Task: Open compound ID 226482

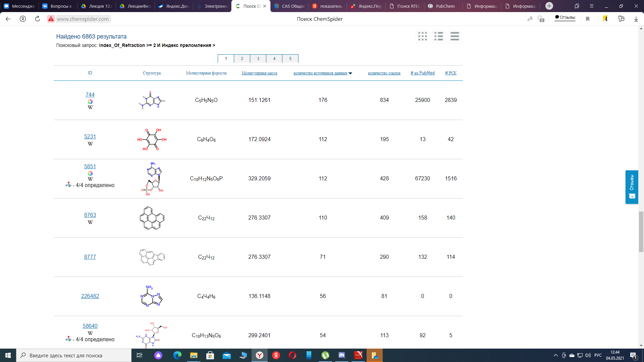Action: click(90, 296)
